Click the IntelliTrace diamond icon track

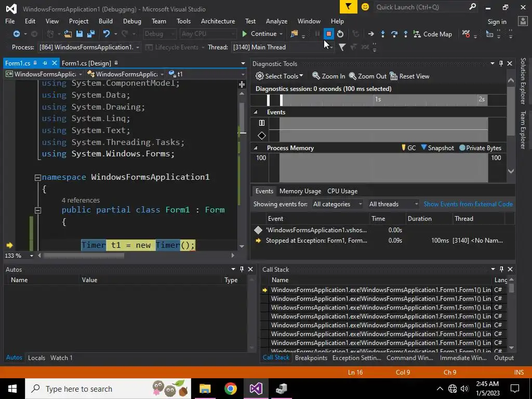point(262,136)
